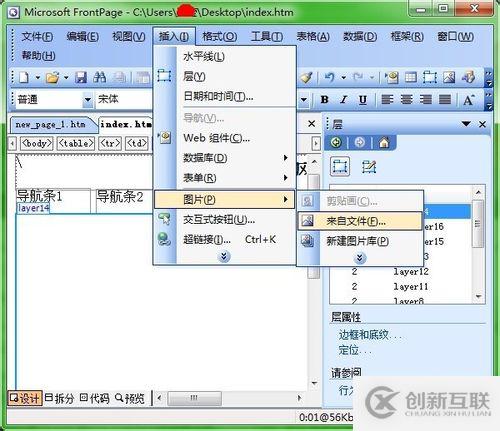
Task: Align text right
Action: (x=425, y=100)
